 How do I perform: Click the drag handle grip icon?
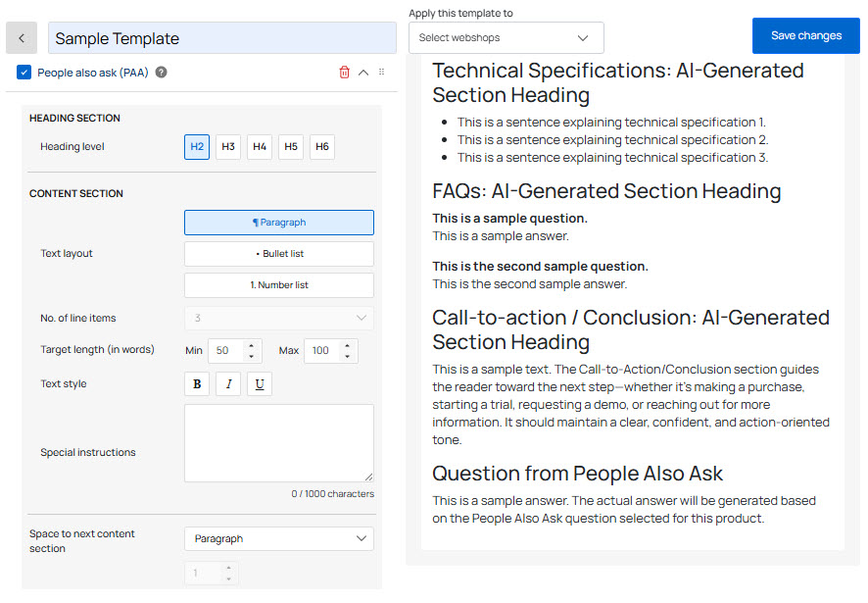coord(382,73)
